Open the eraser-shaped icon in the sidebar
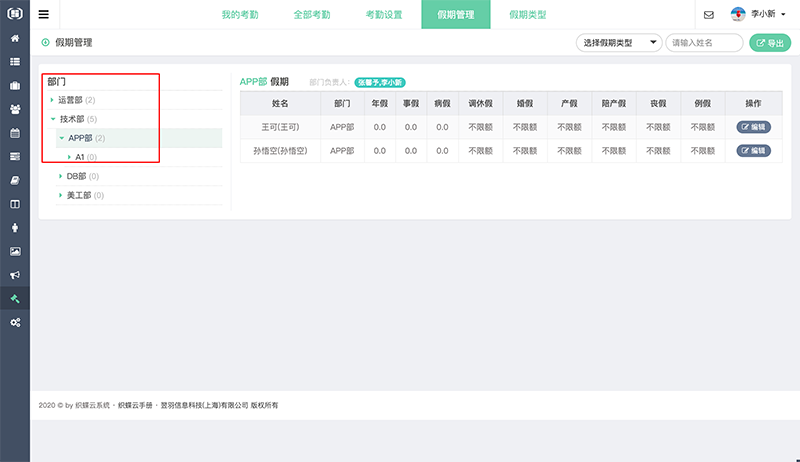Viewport: 800px width, 462px height. click(x=15, y=180)
